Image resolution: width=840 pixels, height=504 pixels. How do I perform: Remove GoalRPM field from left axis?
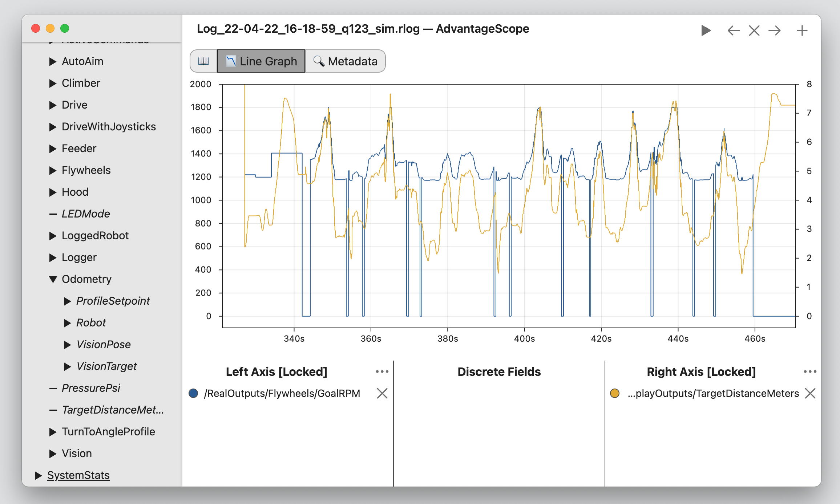tap(382, 393)
